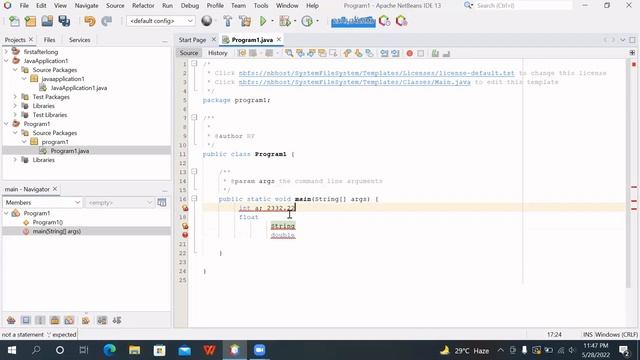Open the Navigate menu
This screenshot has width=640, height=360.
click(86, 6)
